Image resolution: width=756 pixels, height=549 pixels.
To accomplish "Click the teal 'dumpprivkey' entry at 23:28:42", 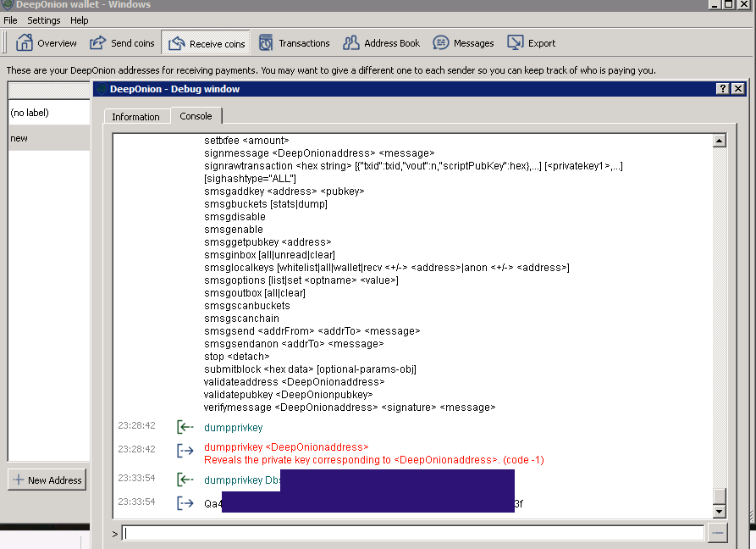I will [234, 428].
